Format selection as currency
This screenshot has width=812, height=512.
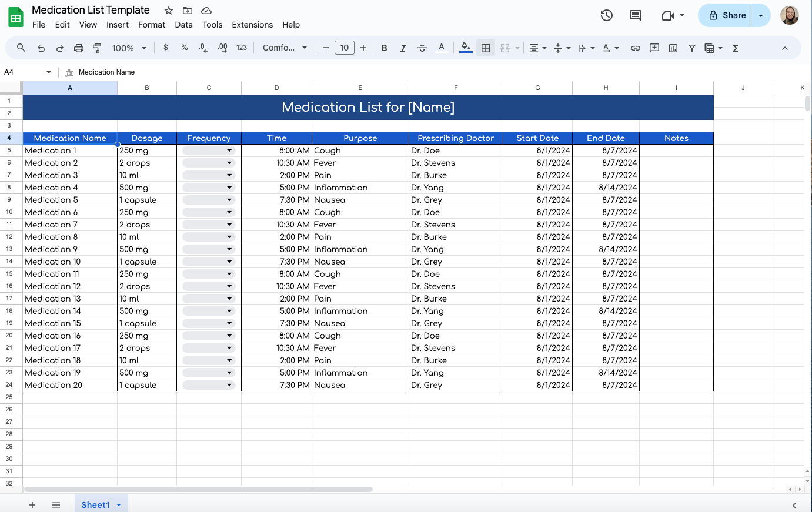coord(165,48)
